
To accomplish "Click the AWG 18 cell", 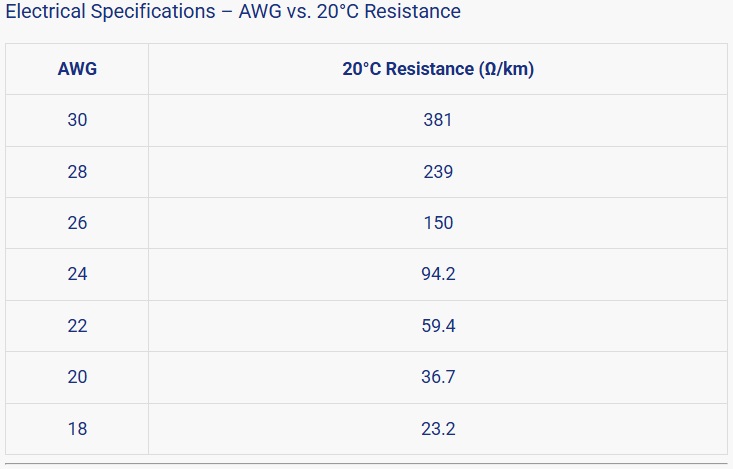I will coord(77,429).
